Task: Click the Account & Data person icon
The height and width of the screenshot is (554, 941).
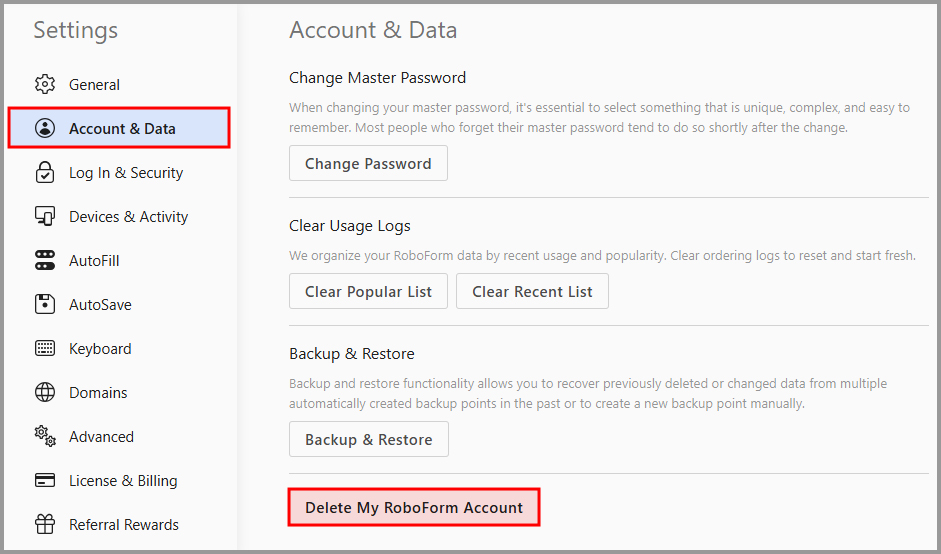Action: click(x=45, y=128)
